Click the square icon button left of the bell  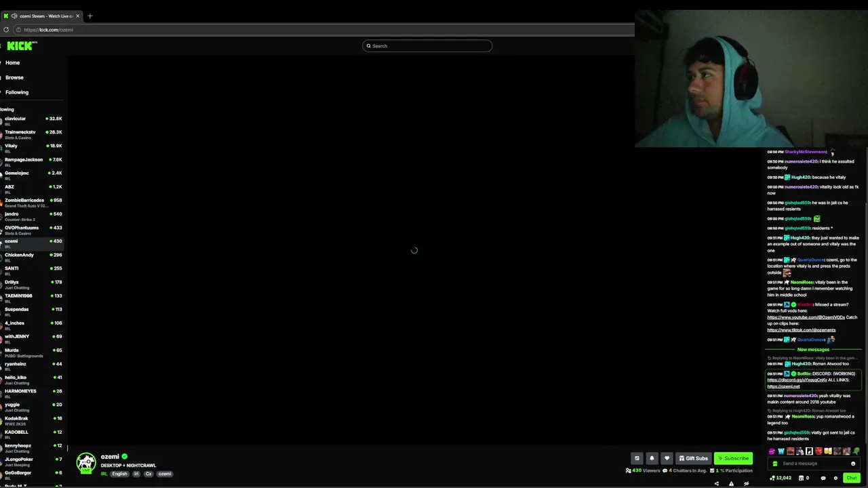[637, 458]
